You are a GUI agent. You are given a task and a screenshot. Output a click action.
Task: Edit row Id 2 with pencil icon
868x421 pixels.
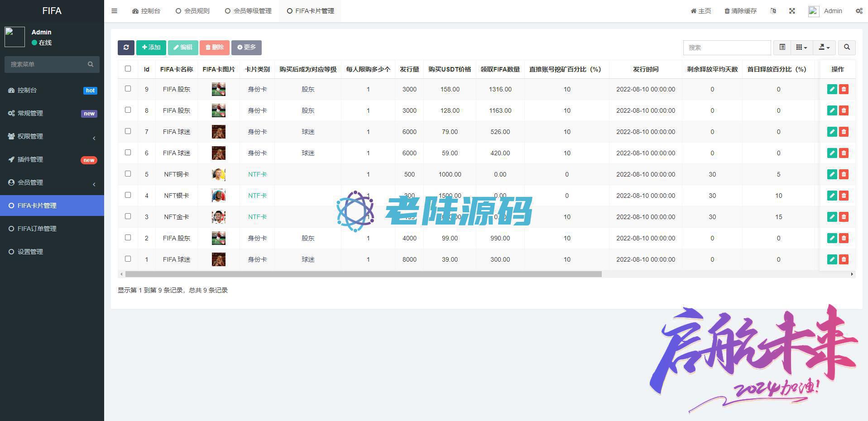point(832,238)
